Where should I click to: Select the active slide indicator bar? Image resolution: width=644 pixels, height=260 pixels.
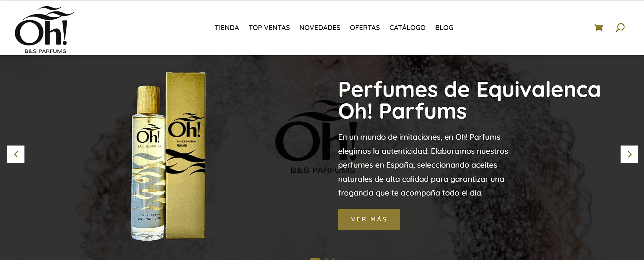point(315,259)
